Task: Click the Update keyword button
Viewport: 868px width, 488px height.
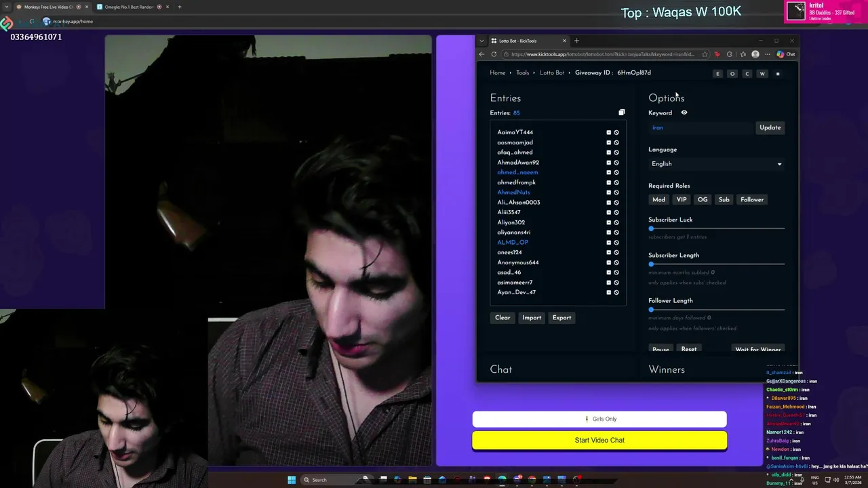Action: [770, 127]
